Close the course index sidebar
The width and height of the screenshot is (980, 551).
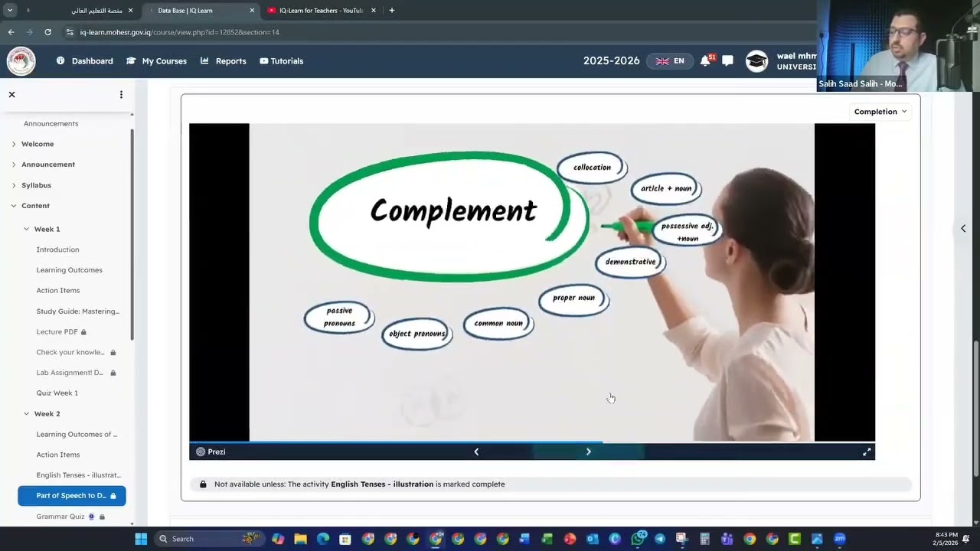(11, 94)
